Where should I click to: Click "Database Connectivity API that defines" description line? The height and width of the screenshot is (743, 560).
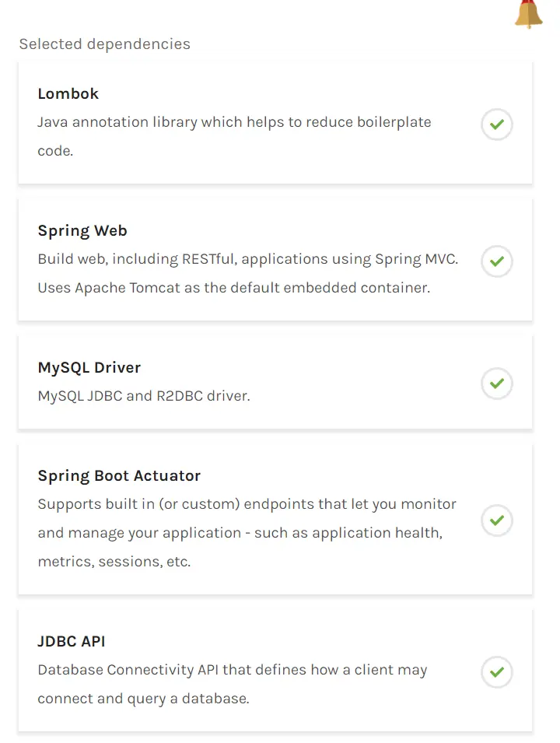tap(232, 670)
